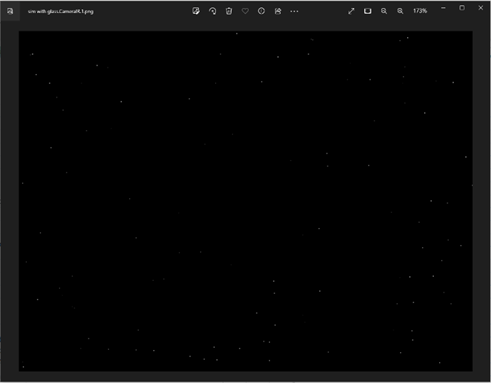
Task: Rotate the image with the rotate icon
Action: point(212,11)
